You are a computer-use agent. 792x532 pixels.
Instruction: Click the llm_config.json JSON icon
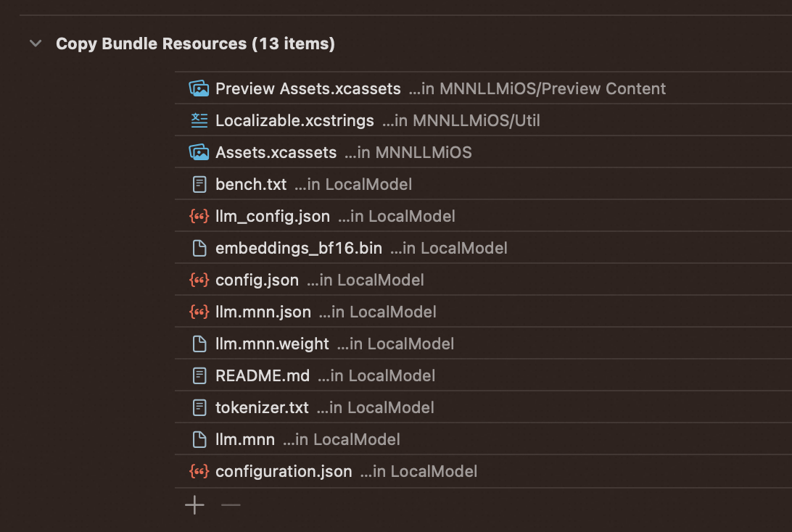pyautogui.click(x=199, y=216)
